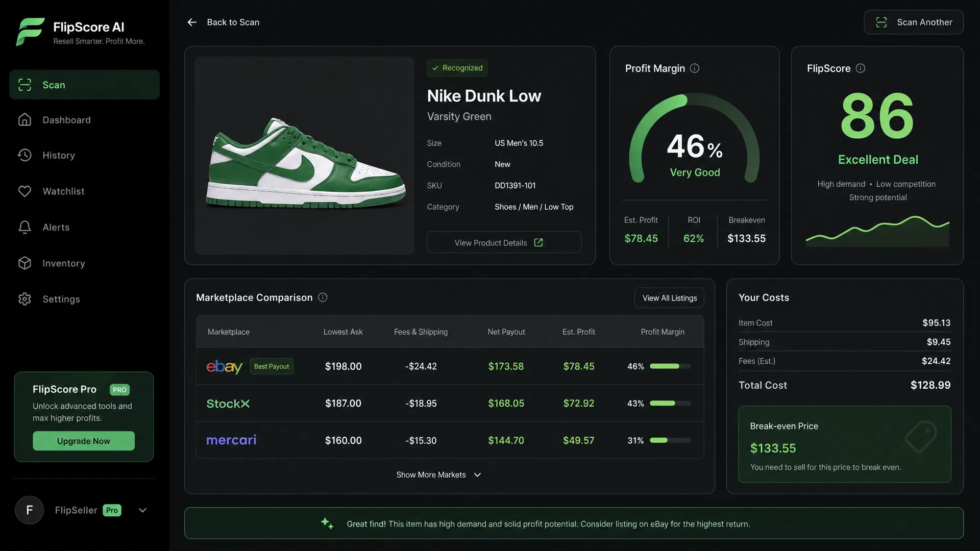The width and height of the screenshot is (980, 551).
Task: Click the Dashboard home icon
Action: 24,120
